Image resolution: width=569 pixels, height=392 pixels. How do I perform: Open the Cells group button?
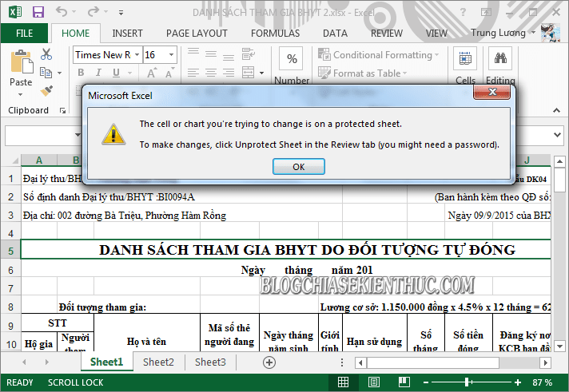click(x=465, y=59)
